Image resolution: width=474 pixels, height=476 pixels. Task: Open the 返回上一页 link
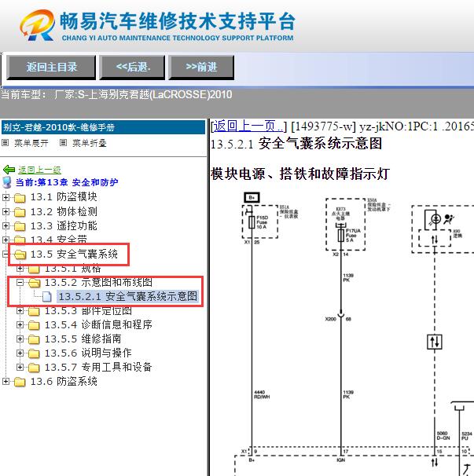248,126
